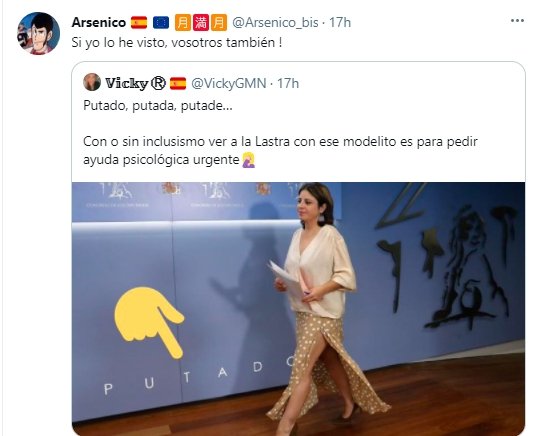Click the red 満 kanji emoji

coord(201,23)
